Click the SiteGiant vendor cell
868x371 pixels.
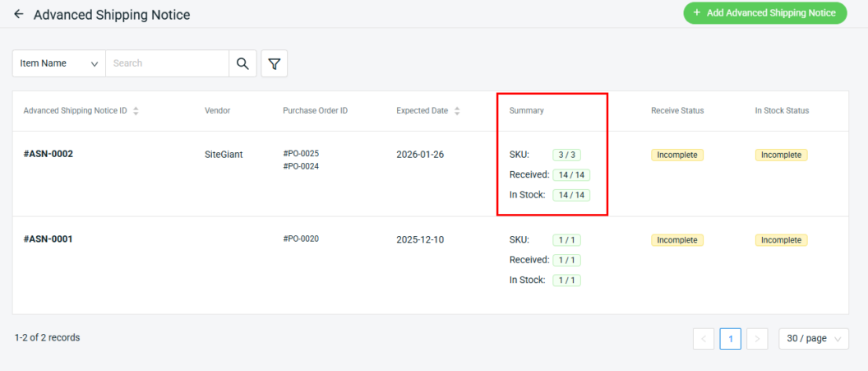(x=224, y=154)
